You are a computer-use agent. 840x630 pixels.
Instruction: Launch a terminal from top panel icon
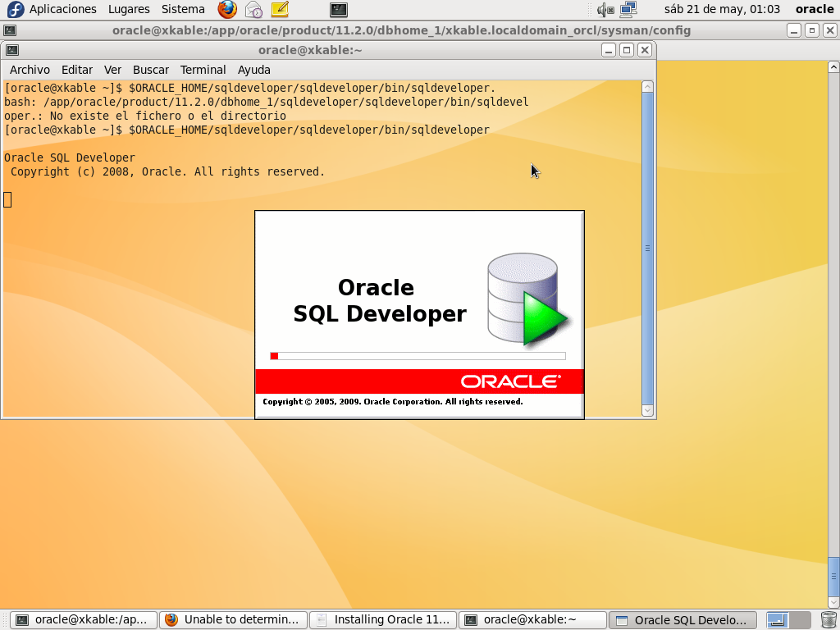339,9
